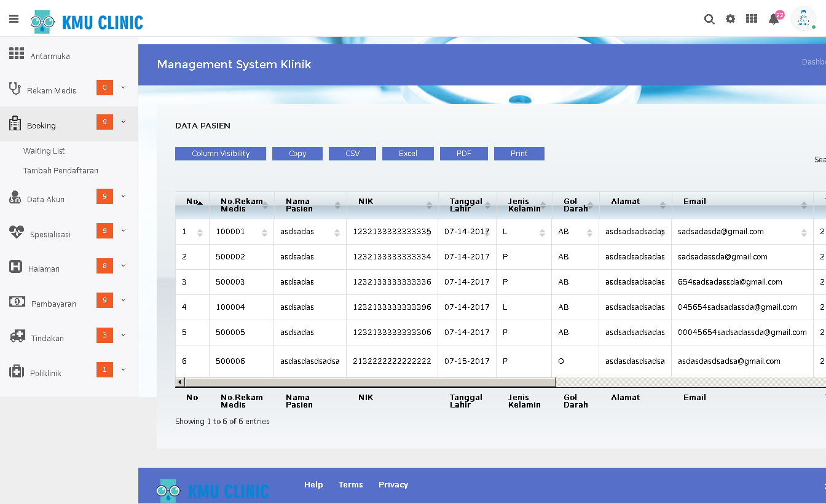Open the Column Visibility dropdown
Screen dimensions: 826x504
click(221, 154)
